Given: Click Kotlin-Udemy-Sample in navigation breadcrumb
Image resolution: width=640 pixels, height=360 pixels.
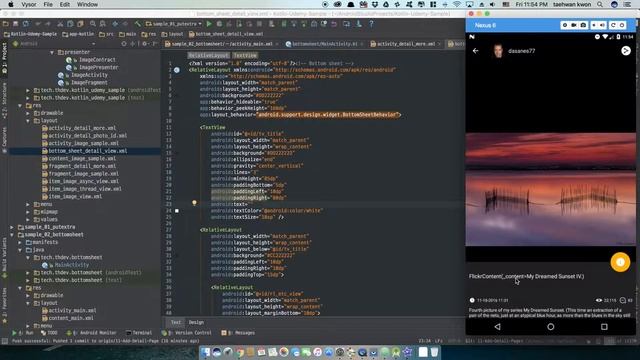Looking at the screenshot, I should (x=31, y=34).
